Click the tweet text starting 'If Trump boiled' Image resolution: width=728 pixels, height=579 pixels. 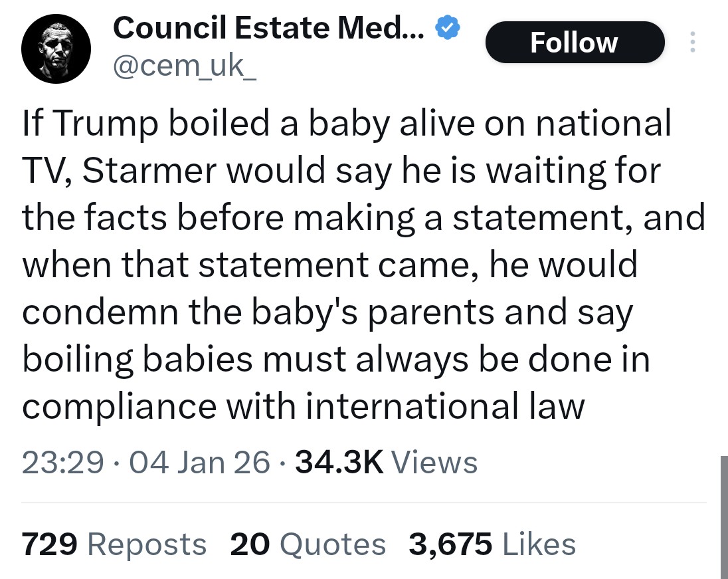[363, 265]
